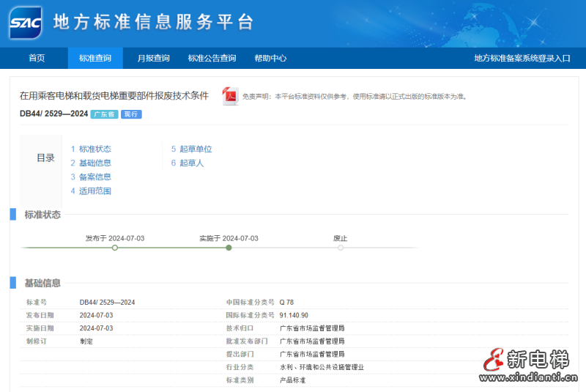Open the 首页 menu tab

point(37,58)
